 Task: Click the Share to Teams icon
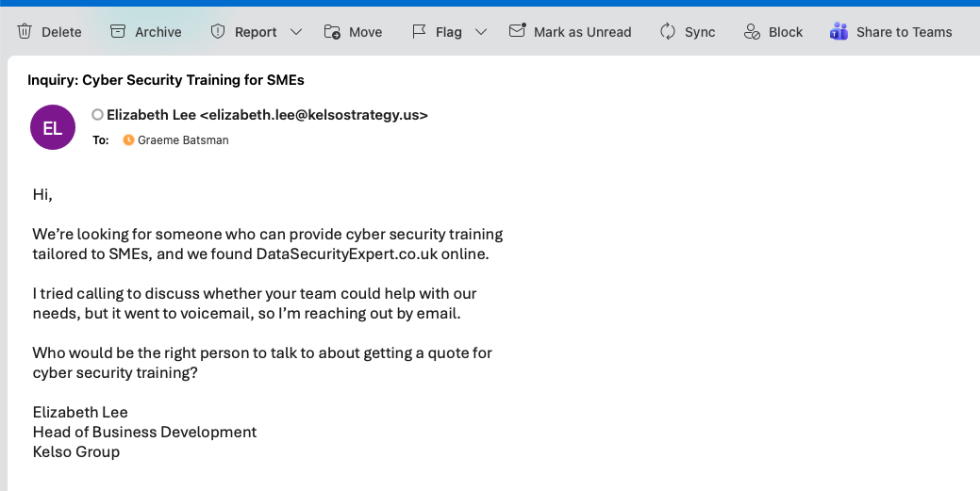[x=839, y=31]
